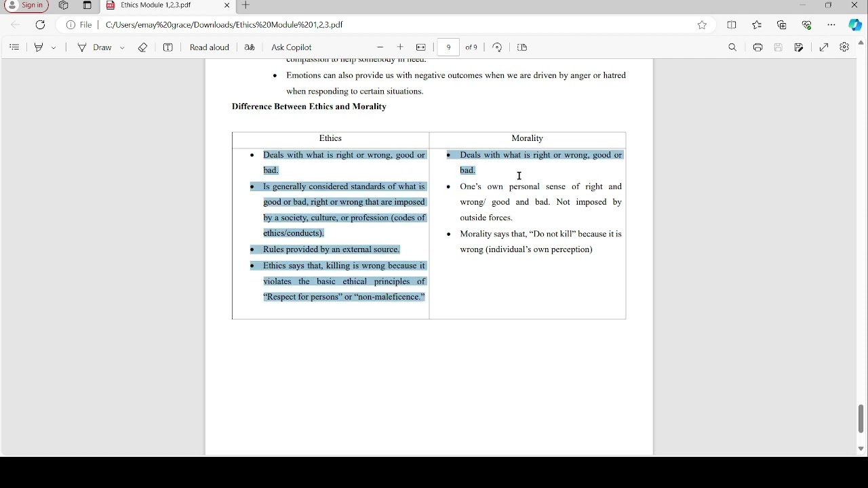This screenshot has width=868, height=488.
Task: Click the vertical scrollbar thumb
Action: point(861,419)
